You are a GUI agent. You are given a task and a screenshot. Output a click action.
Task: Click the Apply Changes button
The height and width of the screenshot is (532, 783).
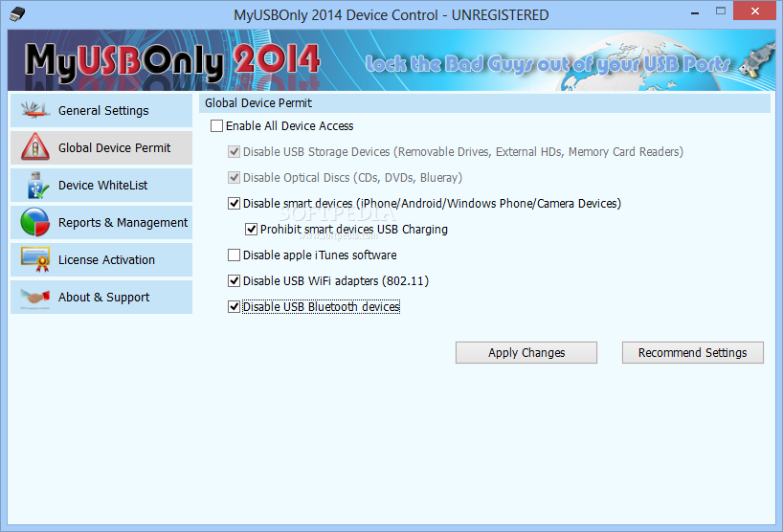pyautogui.click(x=526, y=353)
